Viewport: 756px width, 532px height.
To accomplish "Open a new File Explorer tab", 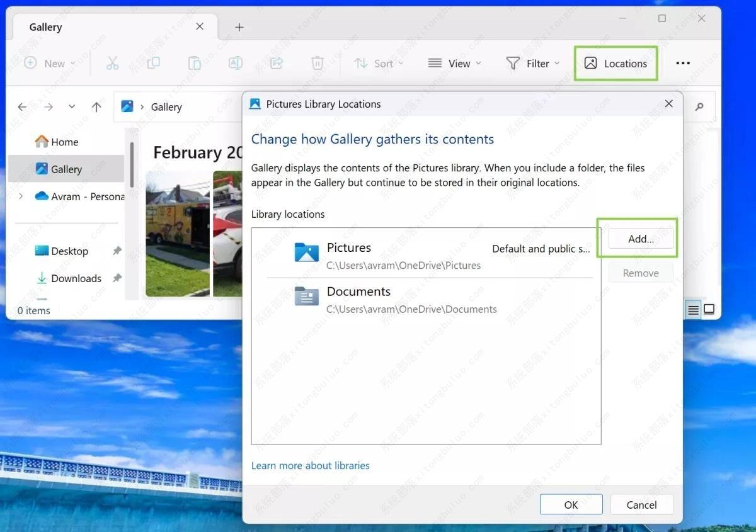I will [239, 26].
